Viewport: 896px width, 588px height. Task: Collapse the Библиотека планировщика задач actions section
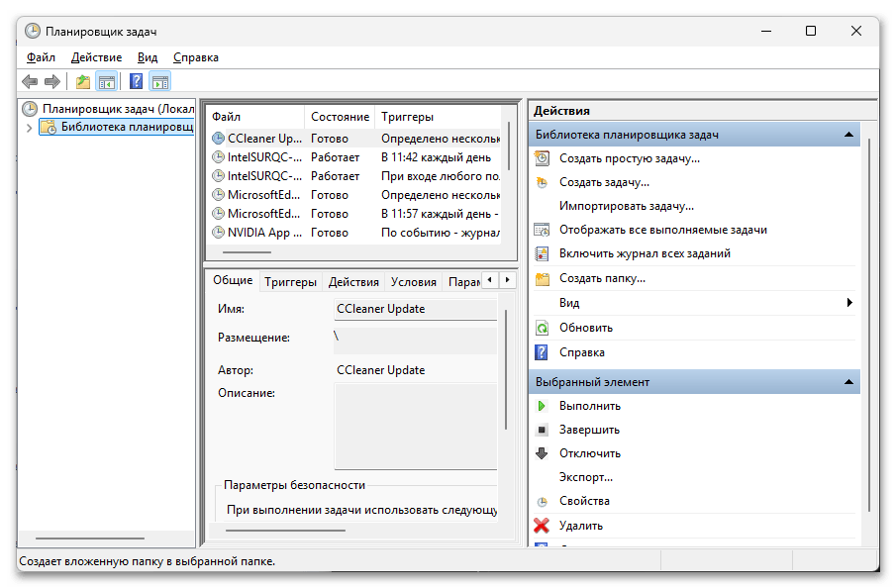pyautogui.click(x=848, y=135)
